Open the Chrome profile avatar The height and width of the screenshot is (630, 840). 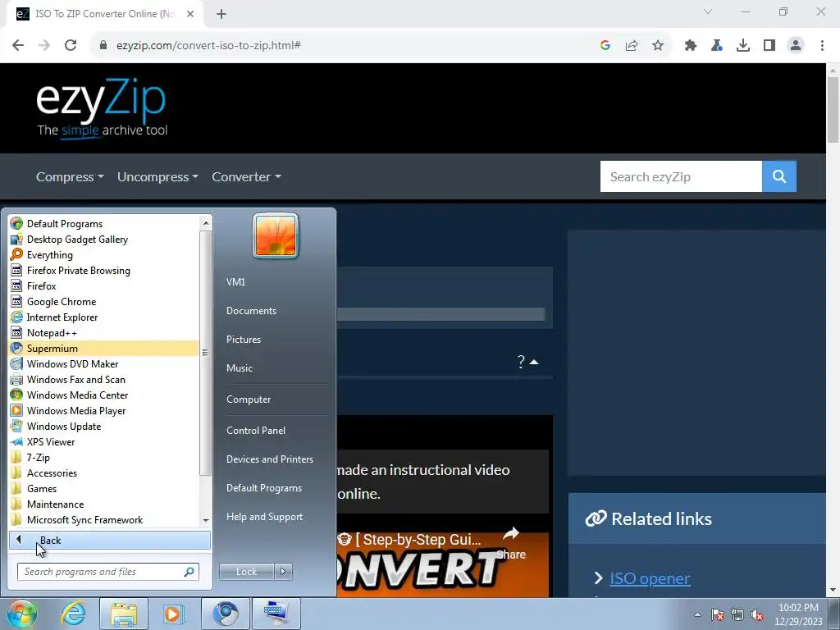[796, 46]
